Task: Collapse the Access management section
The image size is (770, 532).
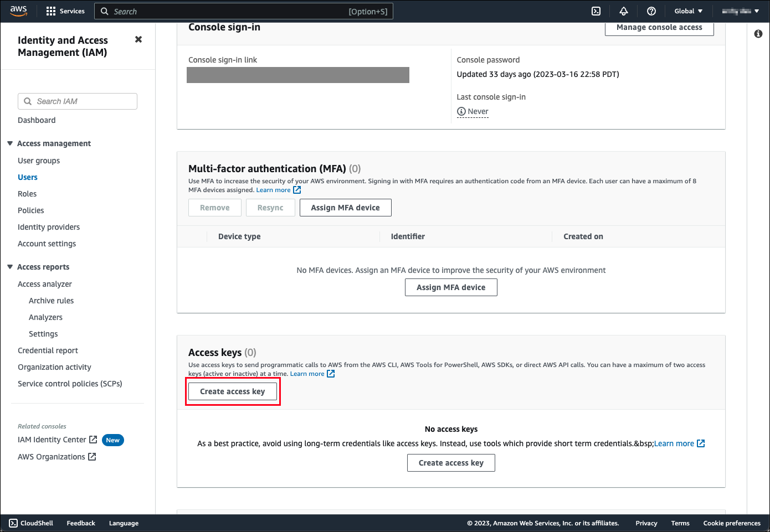Action: pos(10,143)
